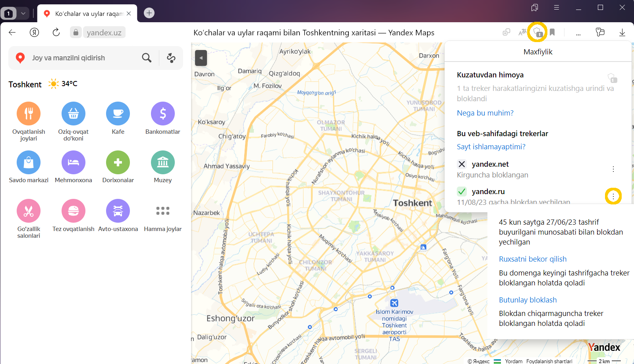Click the Joy va manzilni qidirish search field
634x364 pixels.
[x=83, y=58]
